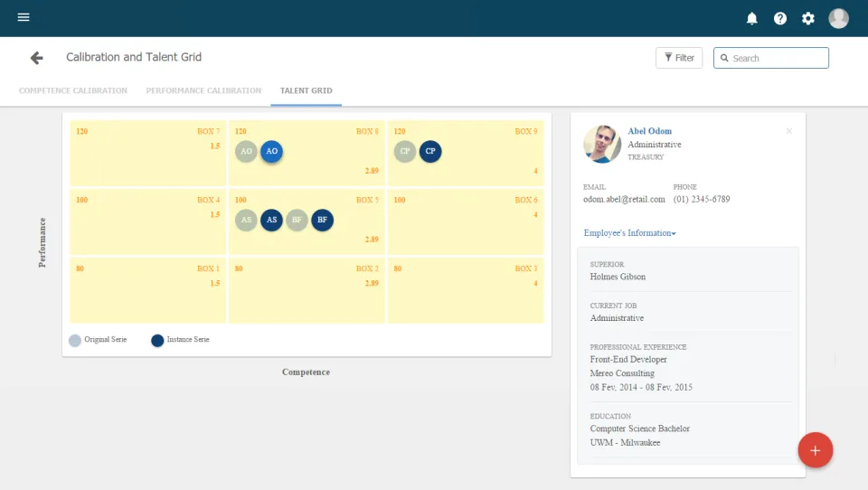
Task: Select the dark blue CP bubble in Box 9
Action: coord(430,151)
